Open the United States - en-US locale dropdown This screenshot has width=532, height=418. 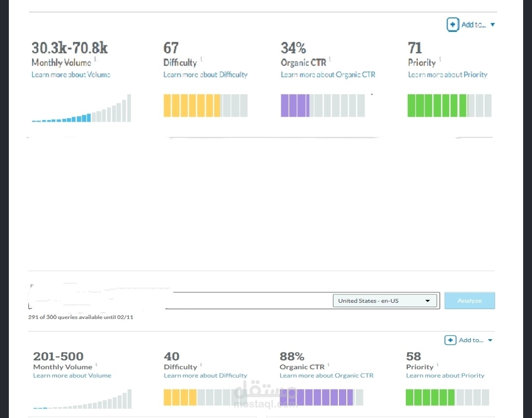click(385, 301)
